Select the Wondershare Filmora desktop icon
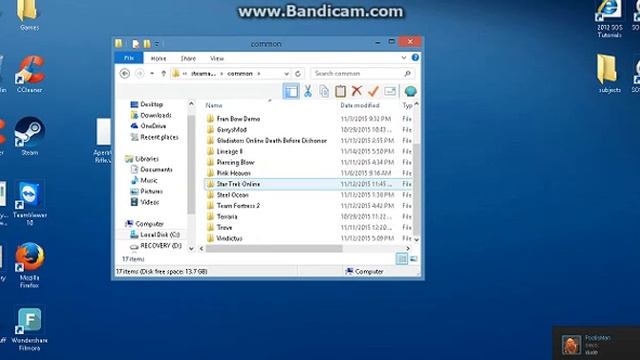 [x=29, y=330]
